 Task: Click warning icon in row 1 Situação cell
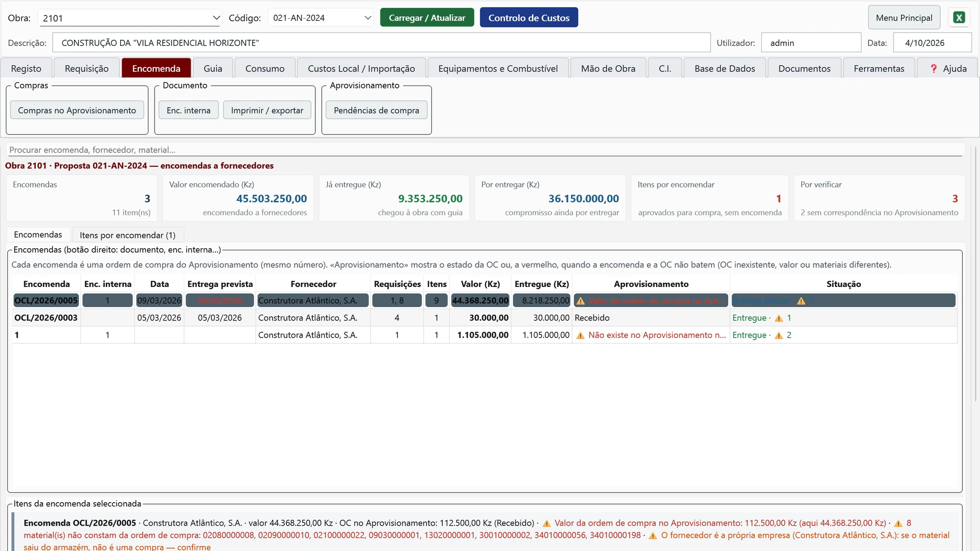point(779,335)
